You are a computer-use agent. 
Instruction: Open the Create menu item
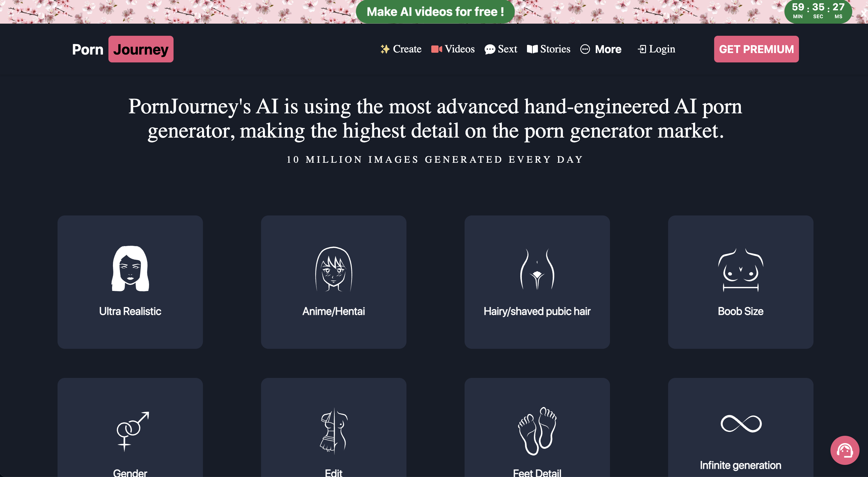click(x=401, y=49)
